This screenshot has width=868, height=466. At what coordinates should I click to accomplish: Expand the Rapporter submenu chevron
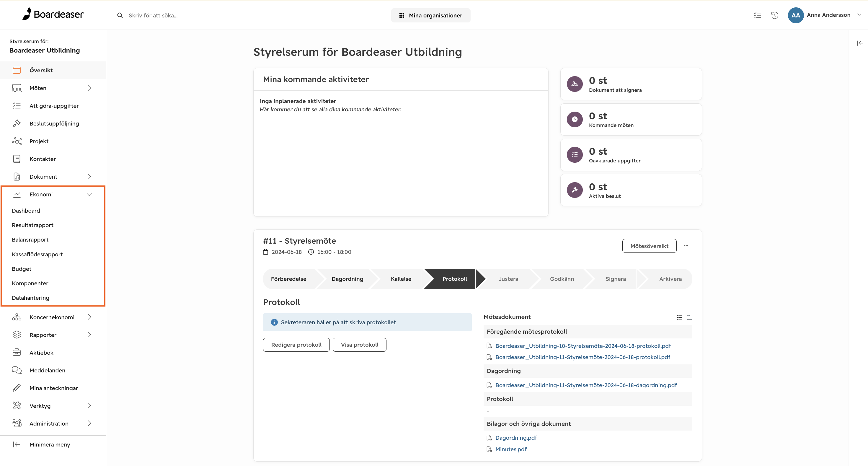pos(89,335)
